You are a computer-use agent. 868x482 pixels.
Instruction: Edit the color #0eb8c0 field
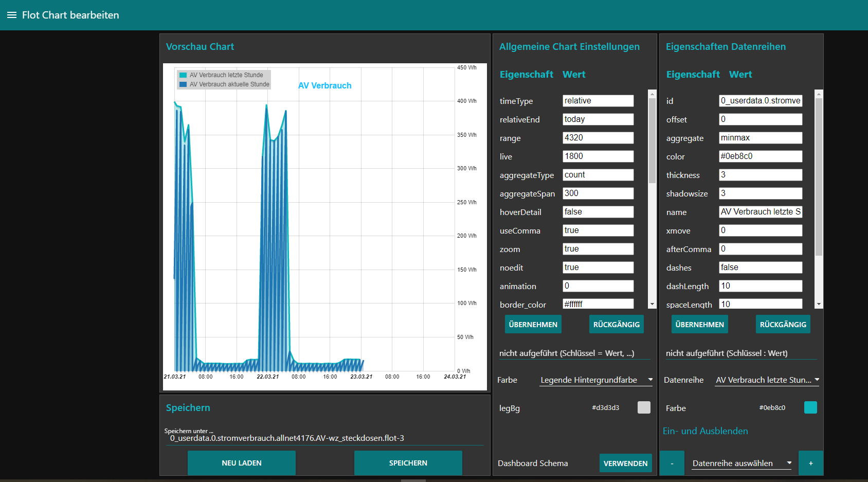761,156
